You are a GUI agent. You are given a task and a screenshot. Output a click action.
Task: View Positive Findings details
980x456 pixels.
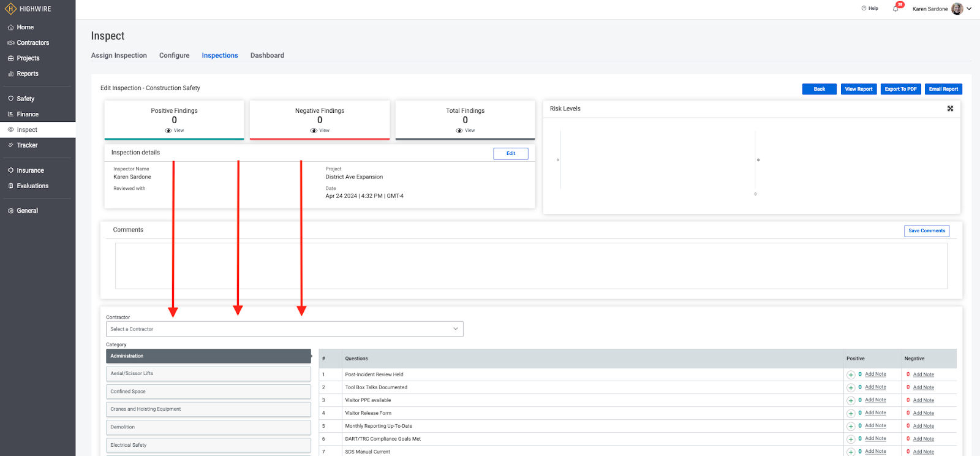point(175,131)
